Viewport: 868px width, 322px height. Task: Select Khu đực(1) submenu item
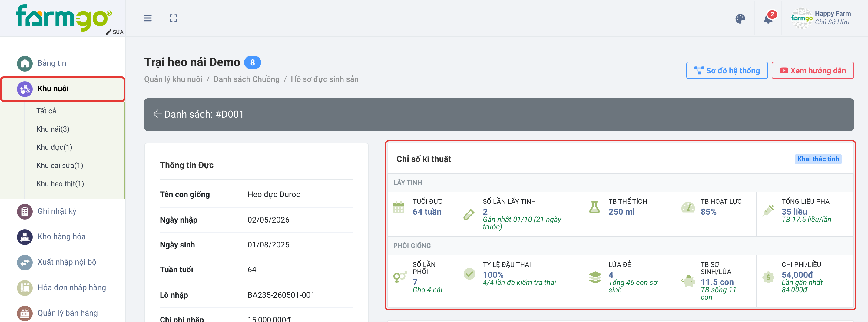[54, 147]
